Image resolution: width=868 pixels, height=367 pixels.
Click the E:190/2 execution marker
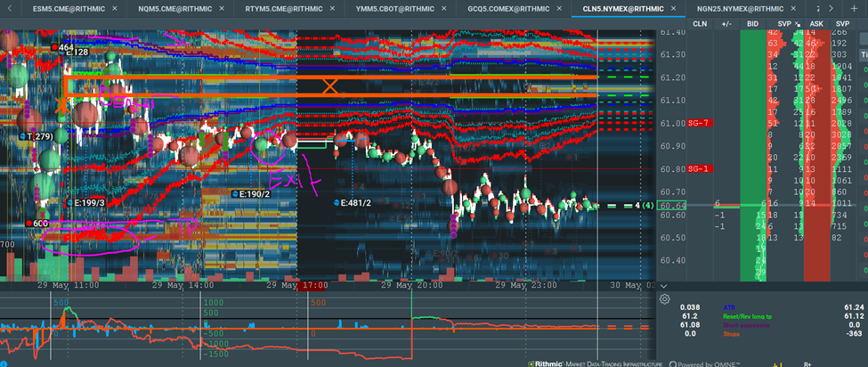[252, 193]
